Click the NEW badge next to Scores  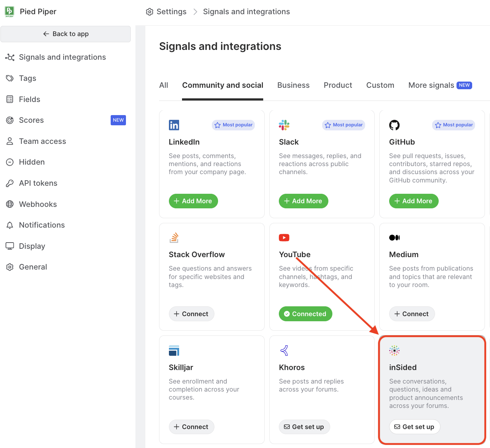(118, 120)
